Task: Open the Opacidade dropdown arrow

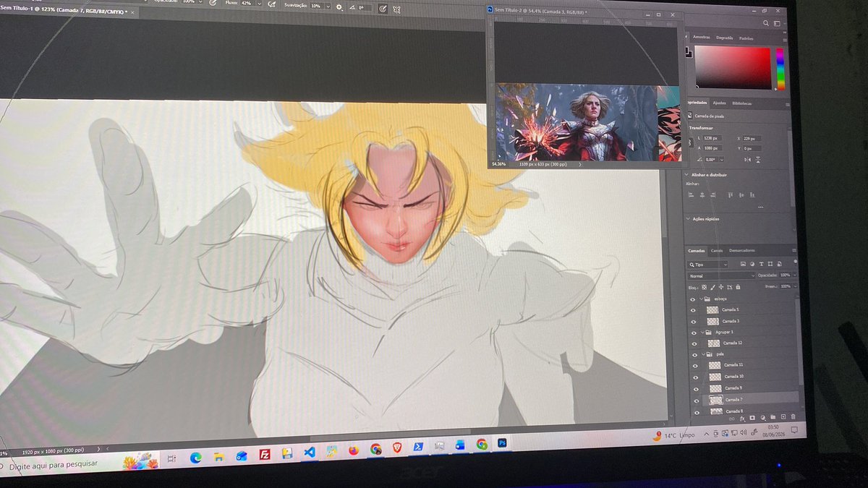Action: click(795, 275)
